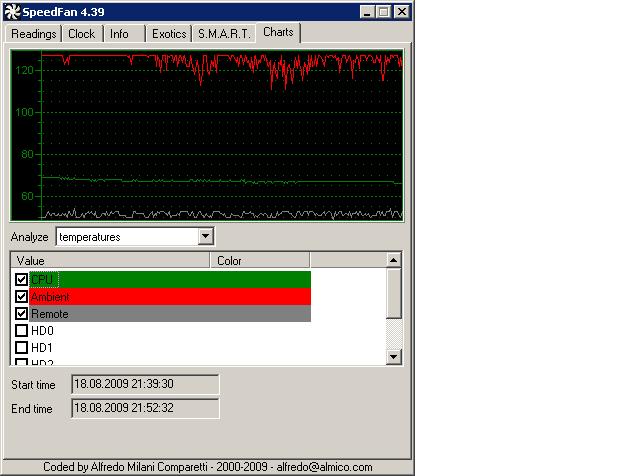The image size is (634, 476).
Task: Switch to the Exotics tab
Action: click(169, 34)
